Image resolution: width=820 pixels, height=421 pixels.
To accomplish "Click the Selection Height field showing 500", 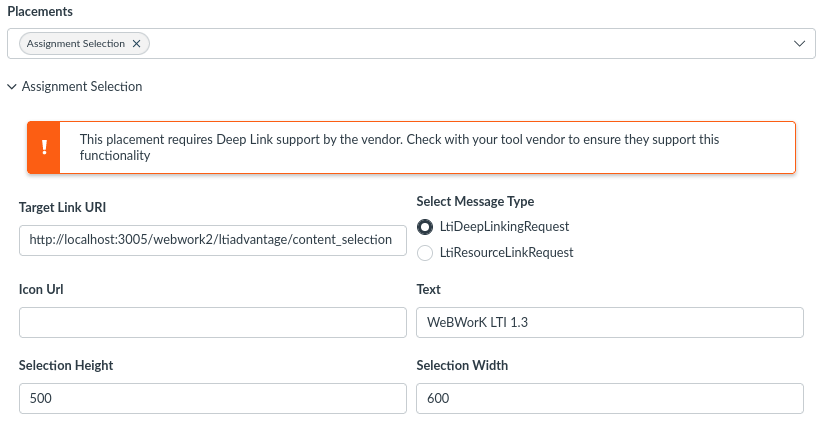I will tap(213, 398).
